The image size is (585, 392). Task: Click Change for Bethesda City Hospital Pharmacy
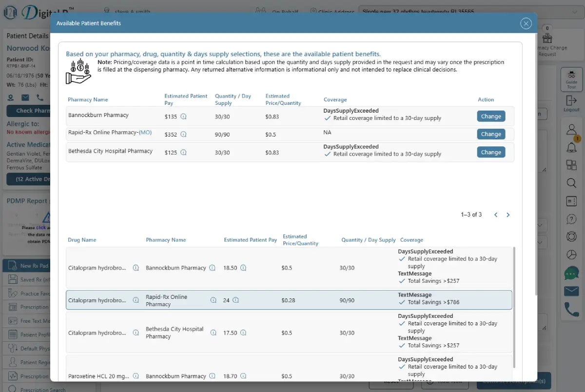pyautogui.click(x=491, y=152)
